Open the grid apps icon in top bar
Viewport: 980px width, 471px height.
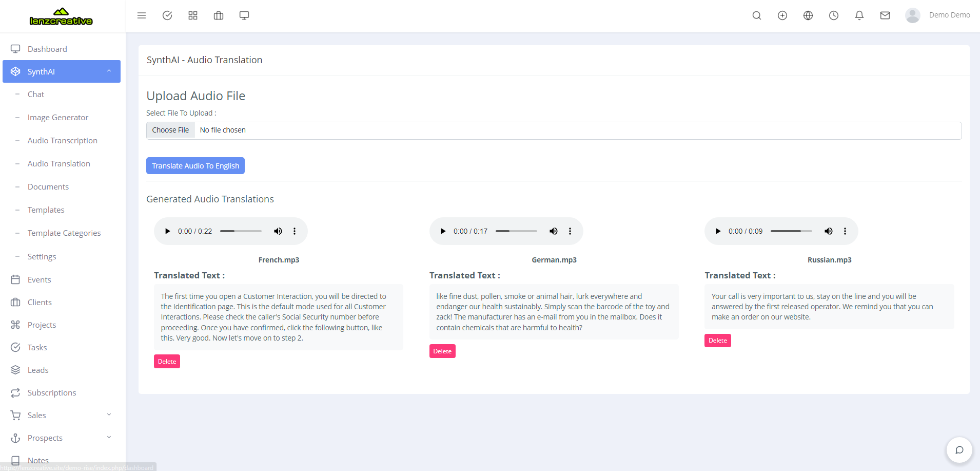tap(193, 15)
